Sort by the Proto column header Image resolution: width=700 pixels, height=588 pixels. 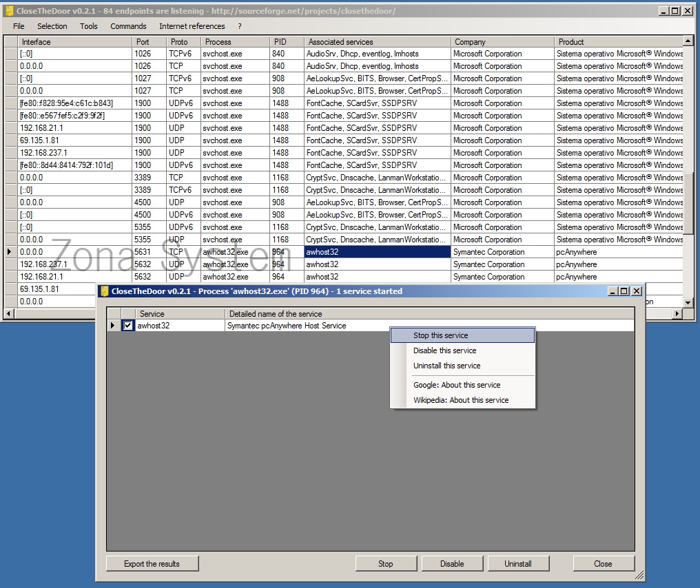pos(183,41)
